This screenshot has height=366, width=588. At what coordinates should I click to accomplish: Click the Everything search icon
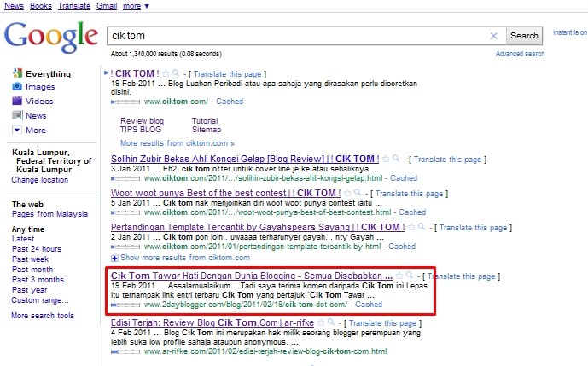click(x=17, y=73)
